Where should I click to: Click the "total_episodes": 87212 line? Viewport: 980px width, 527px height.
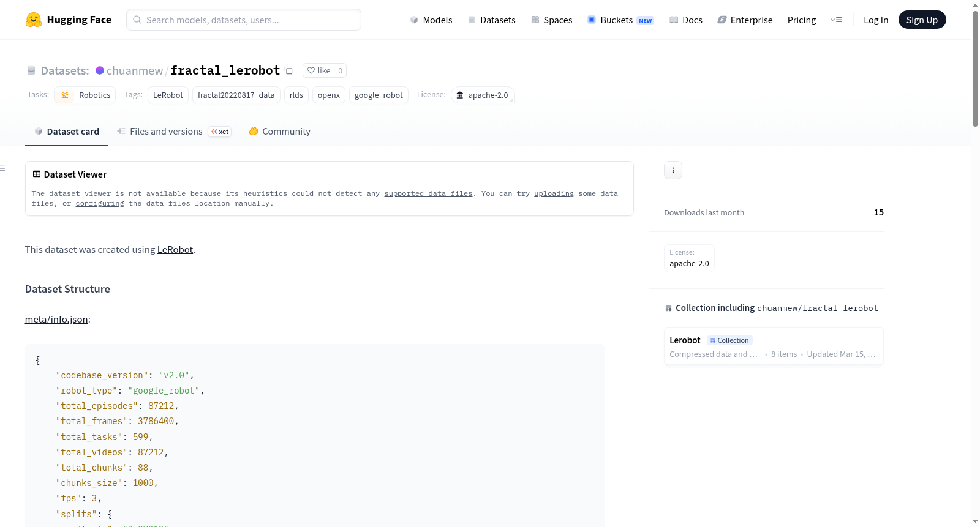click(117, 406)
